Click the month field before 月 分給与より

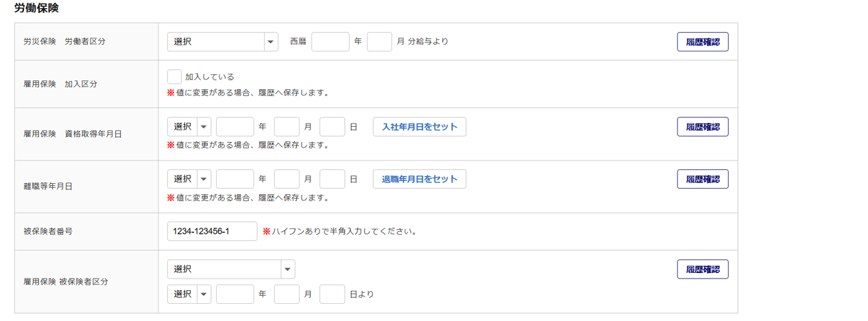coord(379,42)
